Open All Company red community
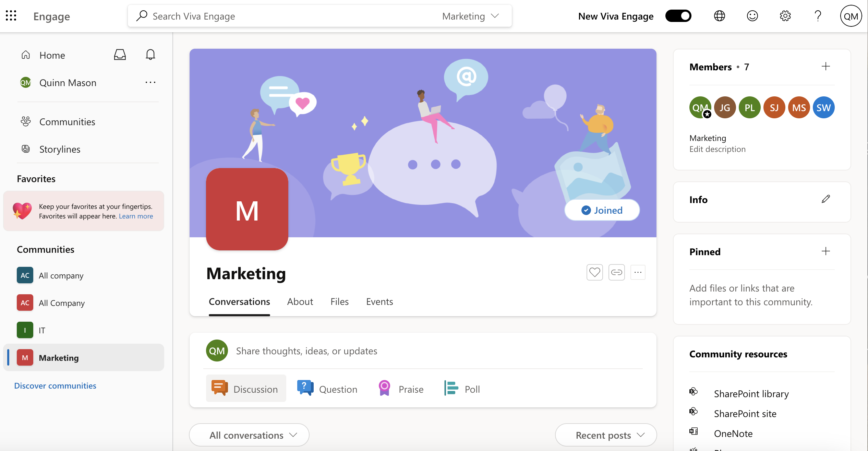Viewport: 868px width, 451px height. point(84,303)
